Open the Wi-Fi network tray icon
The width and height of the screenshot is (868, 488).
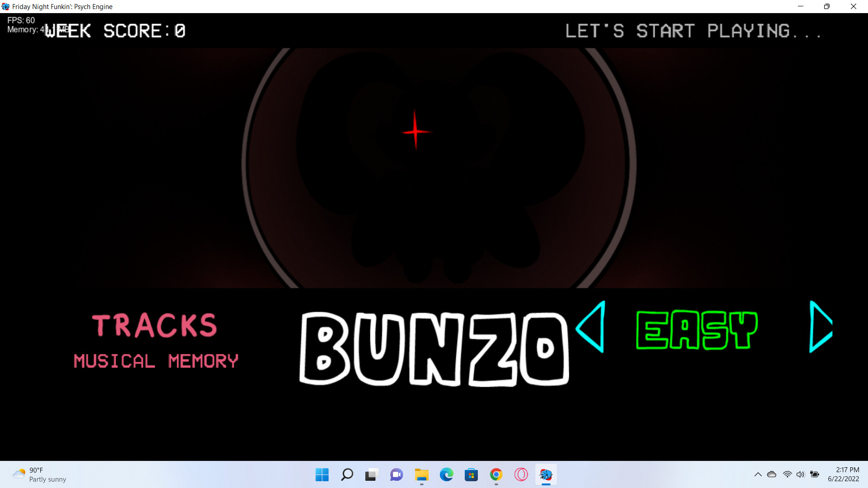click(x=787, y=474)
